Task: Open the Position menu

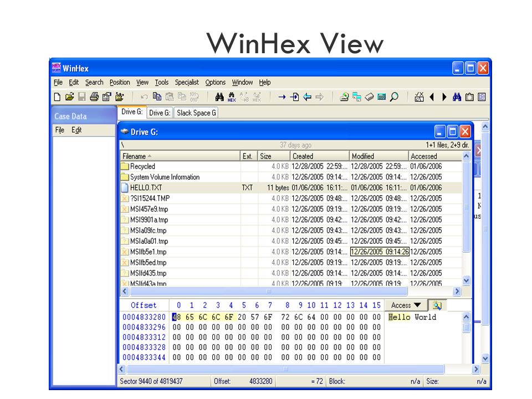Action: tap(120, 83)
